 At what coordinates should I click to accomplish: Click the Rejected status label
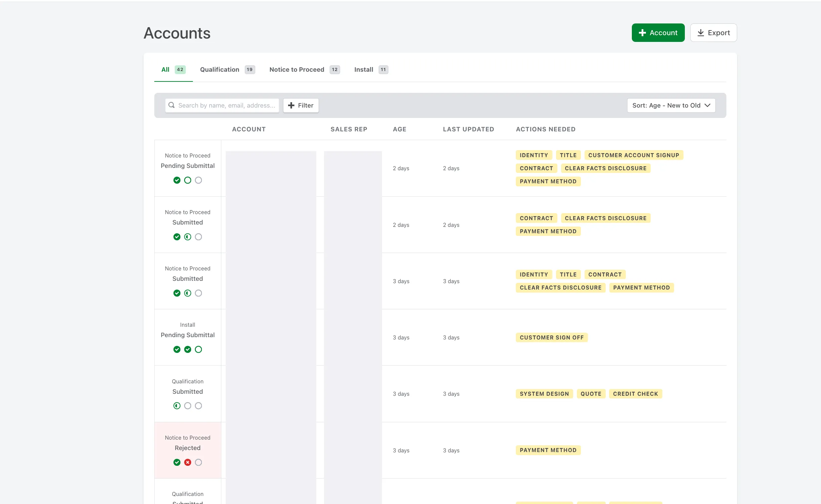pyautogui.click(x=187, y=448)
